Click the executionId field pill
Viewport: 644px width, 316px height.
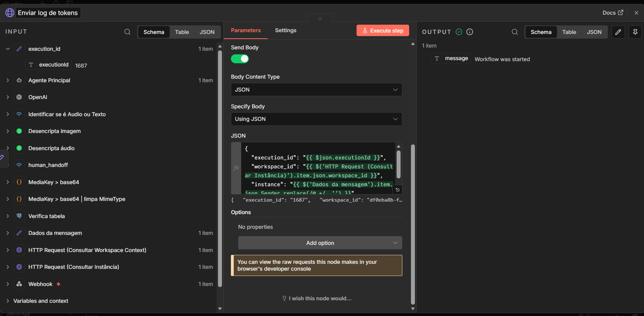click(48, 65)
